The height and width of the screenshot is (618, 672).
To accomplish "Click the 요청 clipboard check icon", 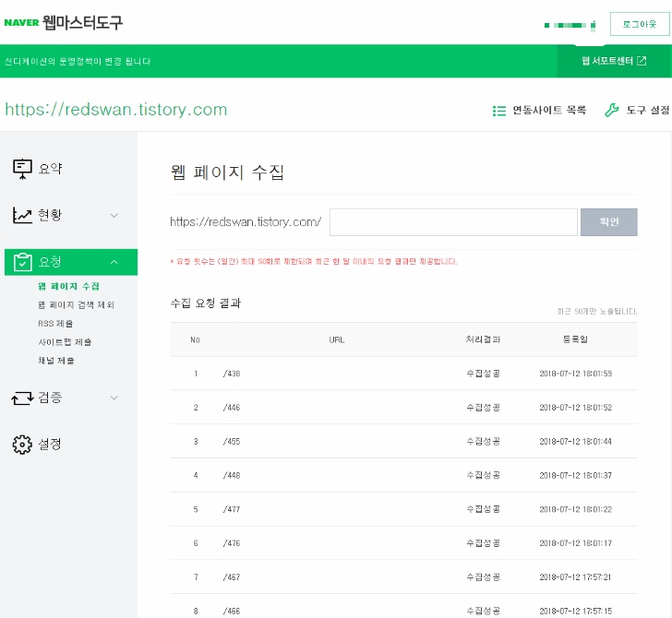I will pos(23,262).
